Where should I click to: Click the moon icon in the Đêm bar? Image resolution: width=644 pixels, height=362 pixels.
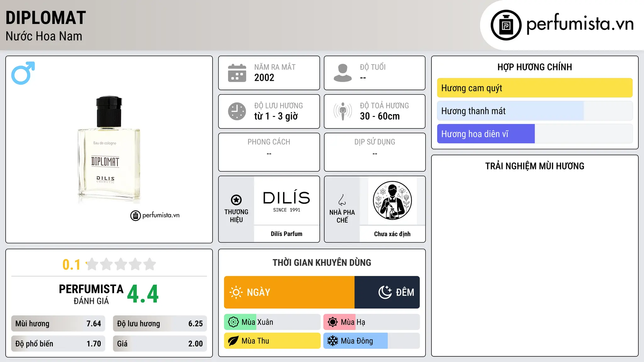click(x=385, y=292)
